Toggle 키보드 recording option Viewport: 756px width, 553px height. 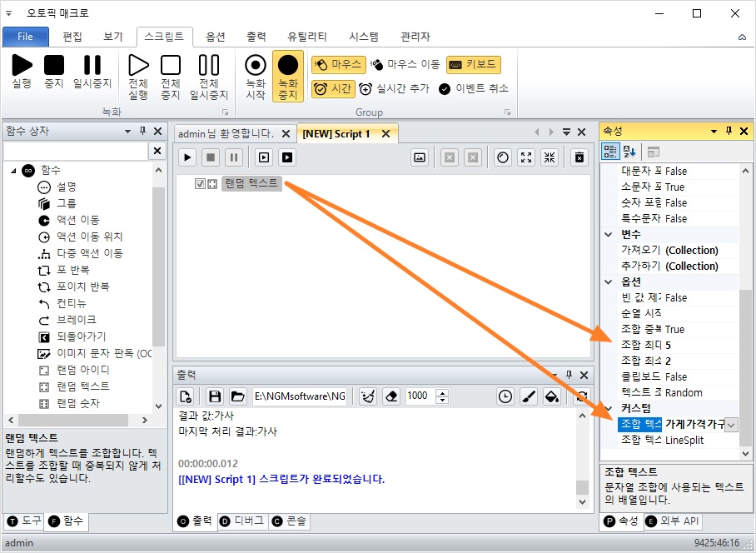coord(474,64)
